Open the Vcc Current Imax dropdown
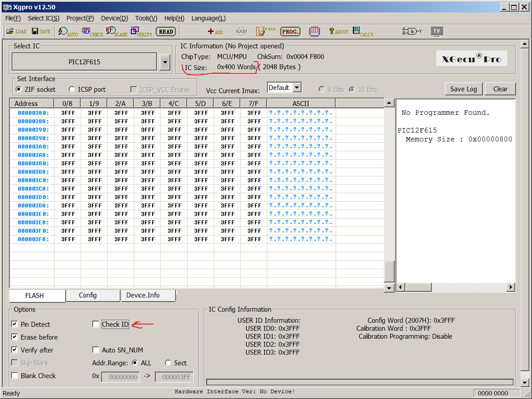 pyautogui.click(x=297, y=88)
